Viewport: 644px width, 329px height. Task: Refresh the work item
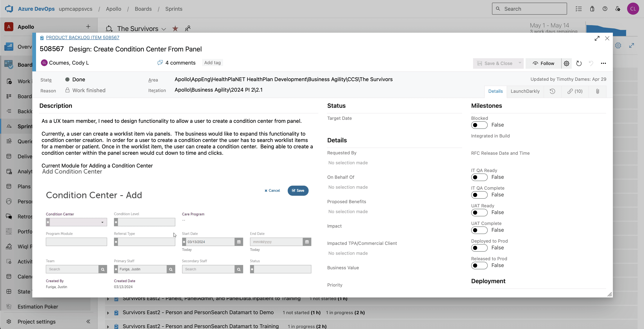[579, 63]
